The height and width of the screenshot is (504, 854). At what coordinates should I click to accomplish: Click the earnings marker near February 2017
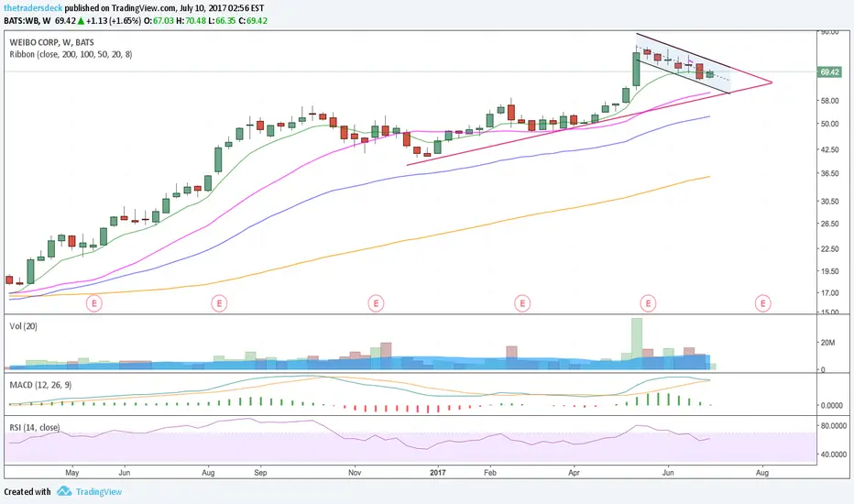522,303
